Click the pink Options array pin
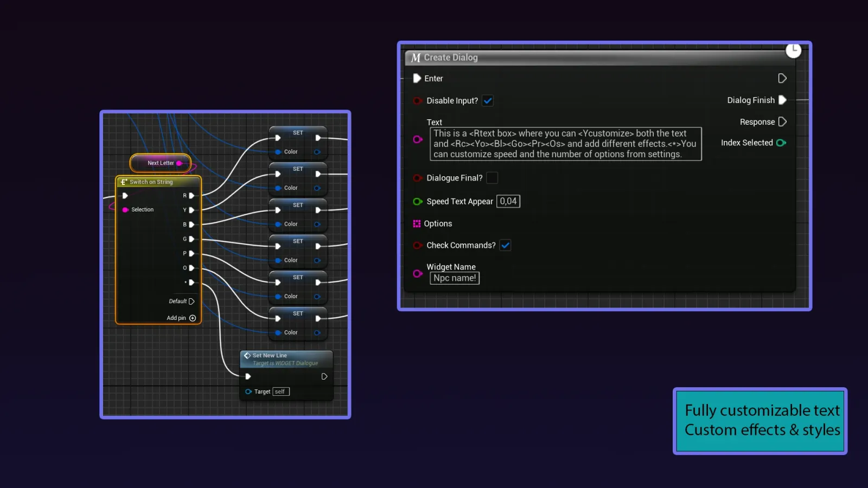The image size is (868, 488). point(417,223)
